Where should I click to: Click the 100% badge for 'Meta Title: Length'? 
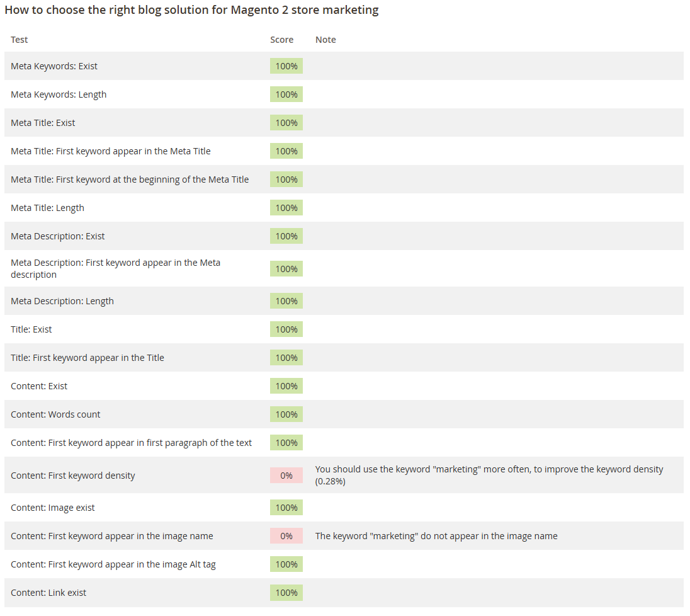click(286, 208)
